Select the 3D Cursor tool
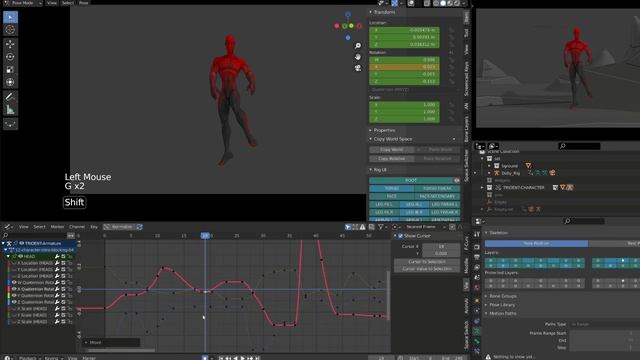This screenshot has height=360, width=640. [x=10, y=30]
